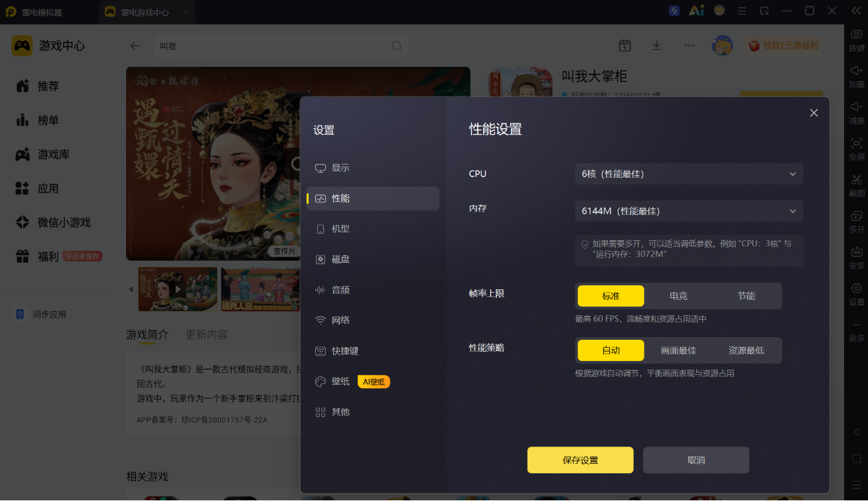Collapse the right toolbar with double chevron

pos(856,11)
